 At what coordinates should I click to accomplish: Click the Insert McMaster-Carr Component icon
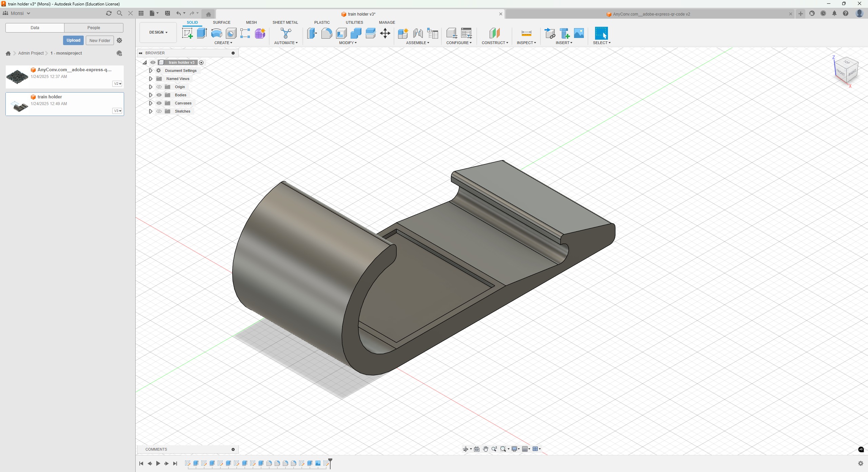coord(565,33)
